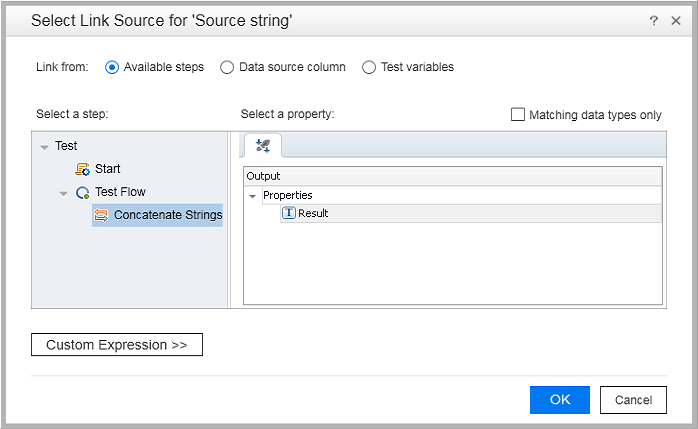Confirm with the OK button
The width and height of the screenshot is (698, 429).
560,400
